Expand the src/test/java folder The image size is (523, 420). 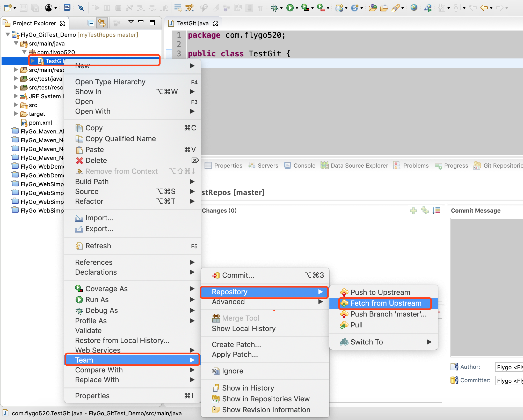tap(16, 79)
